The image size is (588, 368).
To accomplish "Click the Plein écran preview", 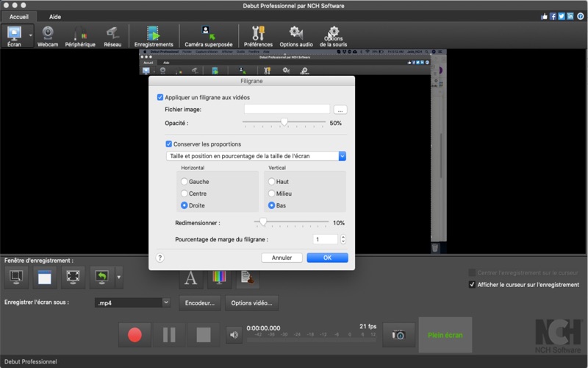I will [445, 335].
